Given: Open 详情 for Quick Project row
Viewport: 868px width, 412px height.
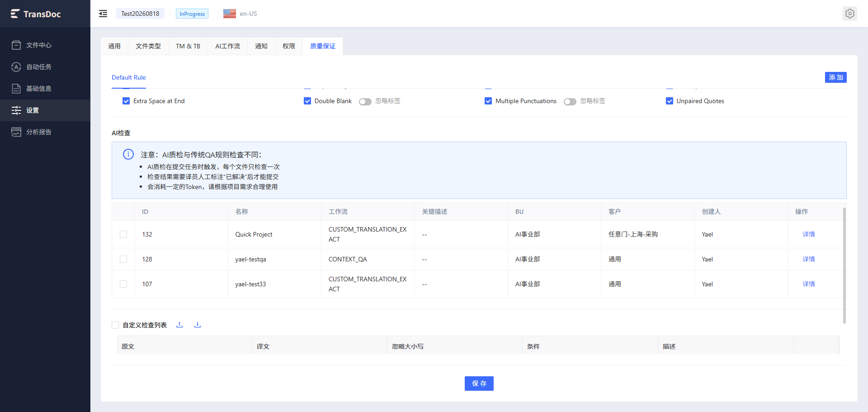Looking at the screenshot, I should [x=809, y=234].
